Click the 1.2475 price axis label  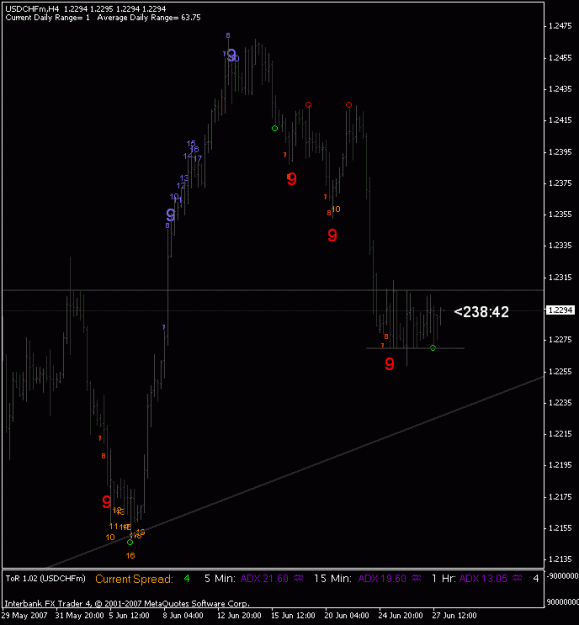coord(560,26)
